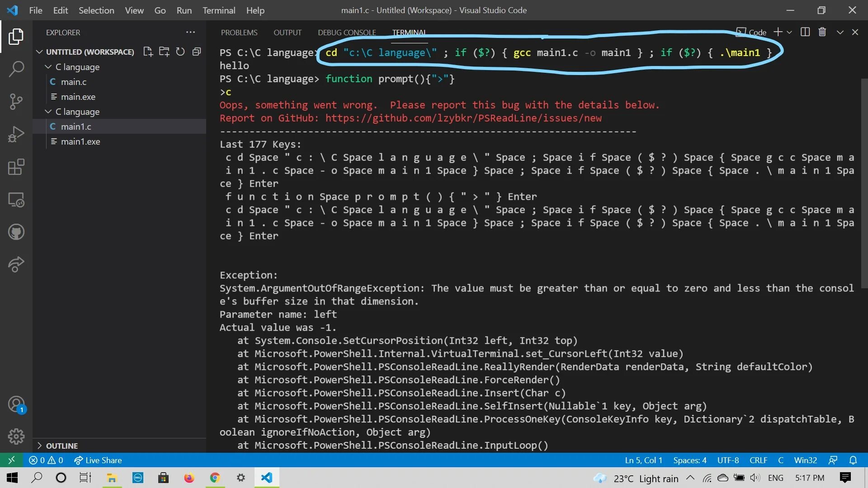Start Live Share from status bar
Viewport: 868px width, 488px height.
[x=98, y=460]
